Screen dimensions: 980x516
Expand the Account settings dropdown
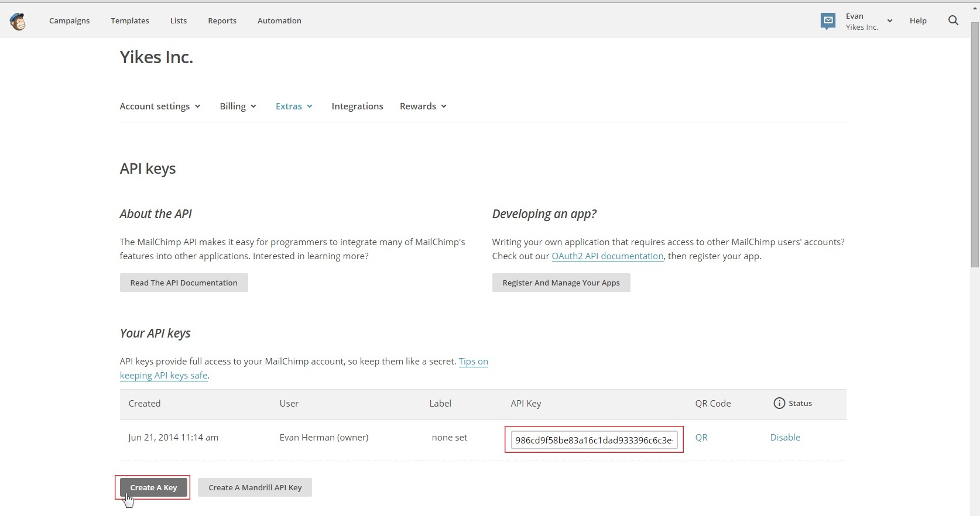coord(160,106)
